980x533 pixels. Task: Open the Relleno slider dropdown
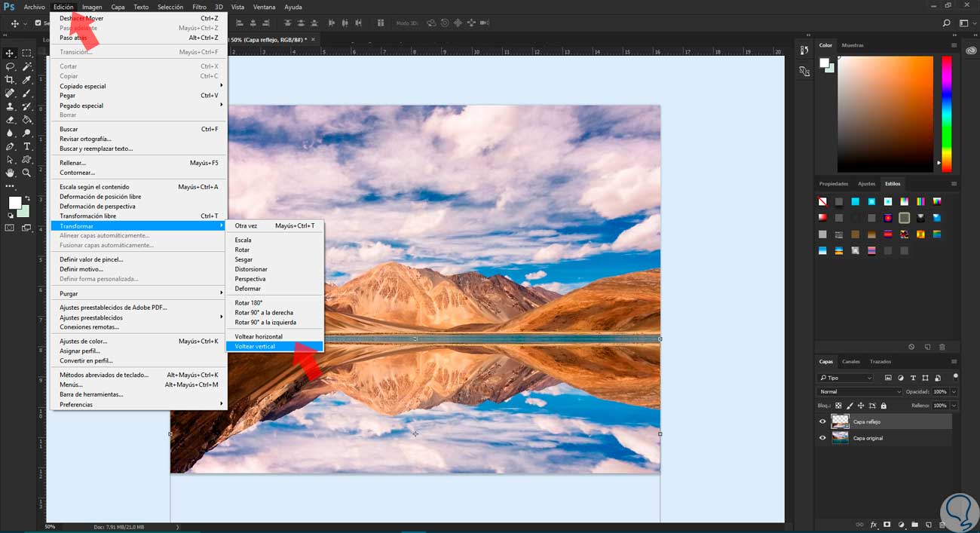pos(954,406)
